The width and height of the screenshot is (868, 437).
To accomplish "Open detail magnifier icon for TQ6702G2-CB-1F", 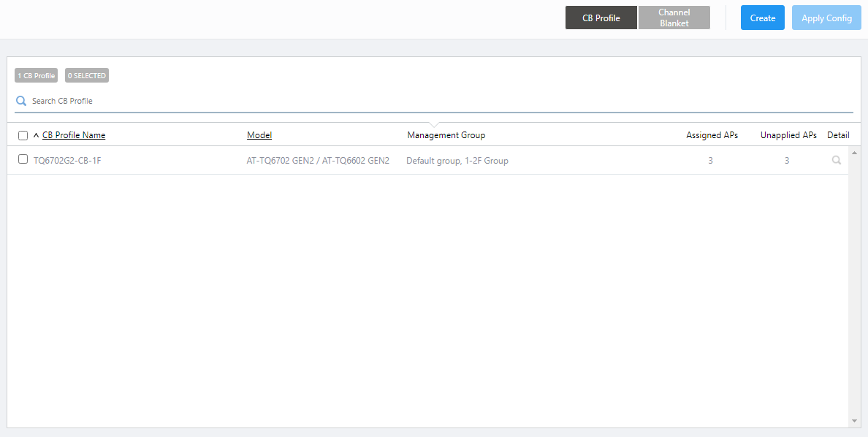I will (837, 160).
